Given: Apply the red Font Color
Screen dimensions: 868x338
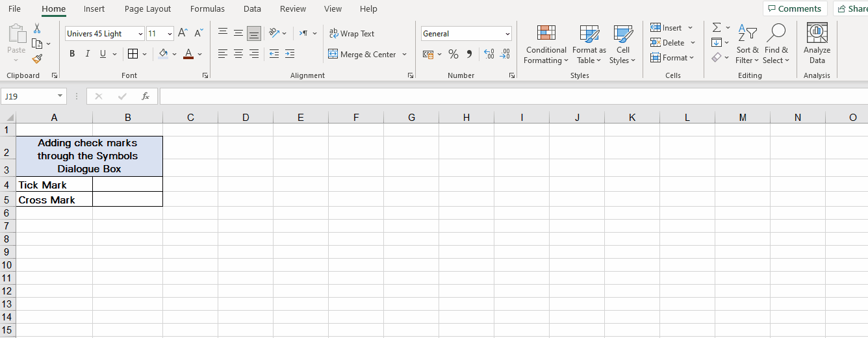Looking at the screenshot, I should point(188,54).
